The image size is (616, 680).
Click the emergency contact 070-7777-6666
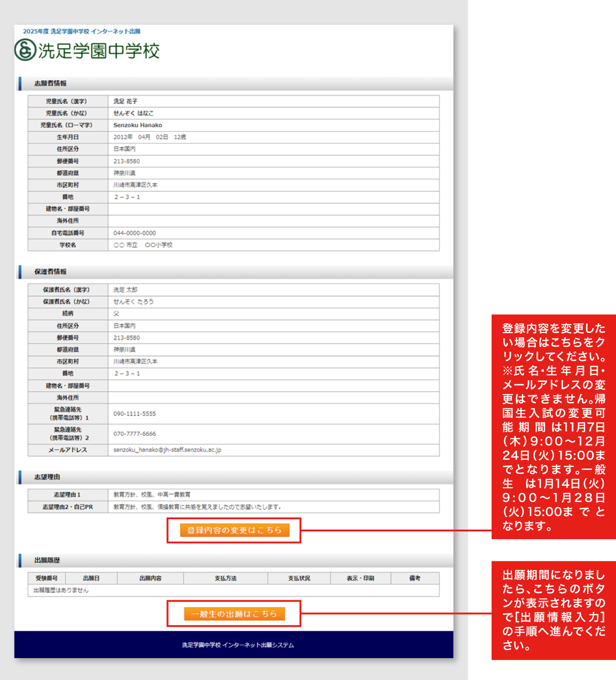(135, 434)
